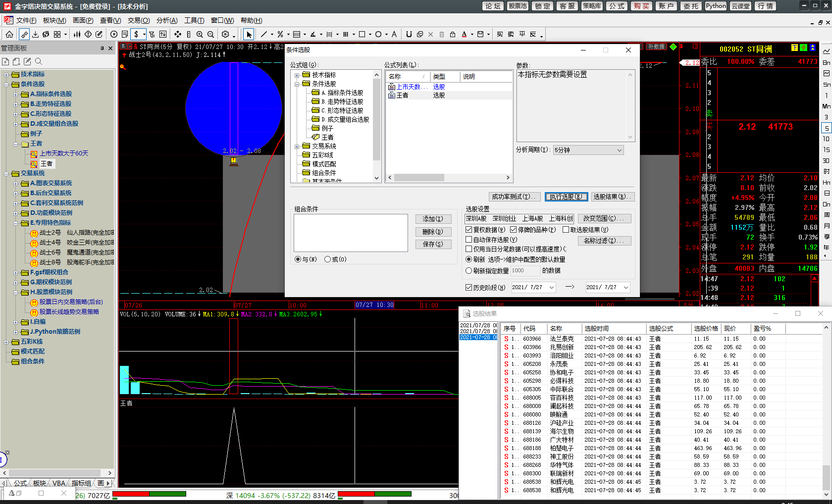832x504 pixels.
Task: Select the arrow pointer tool
Action: 249,34
